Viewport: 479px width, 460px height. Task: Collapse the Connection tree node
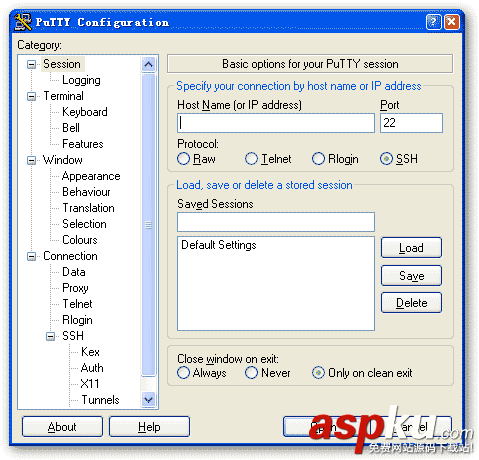tap(31, 256)
